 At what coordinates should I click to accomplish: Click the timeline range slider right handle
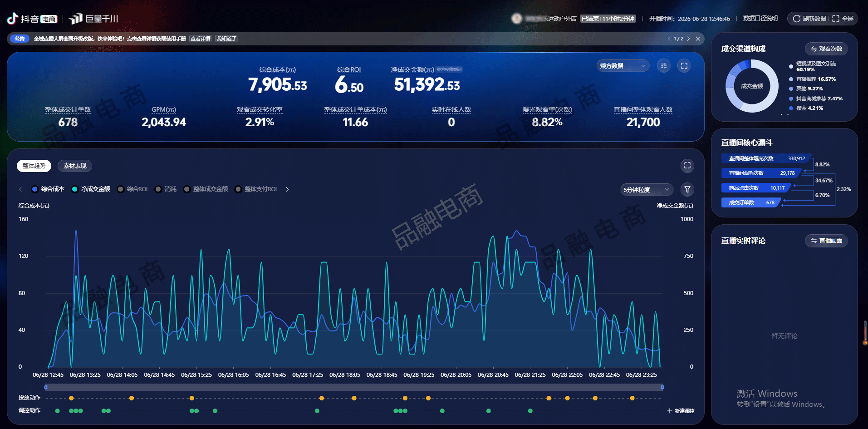pos(662,387)
